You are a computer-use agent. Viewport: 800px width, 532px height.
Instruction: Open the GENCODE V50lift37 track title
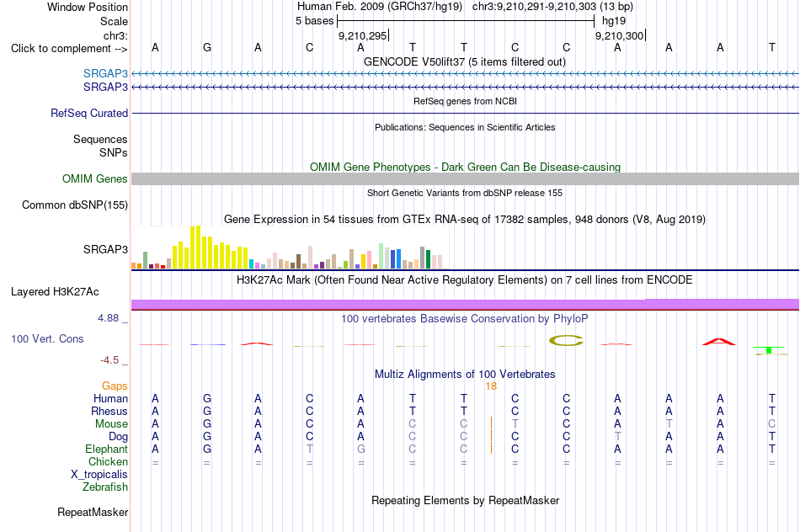(x=464, y=61)
